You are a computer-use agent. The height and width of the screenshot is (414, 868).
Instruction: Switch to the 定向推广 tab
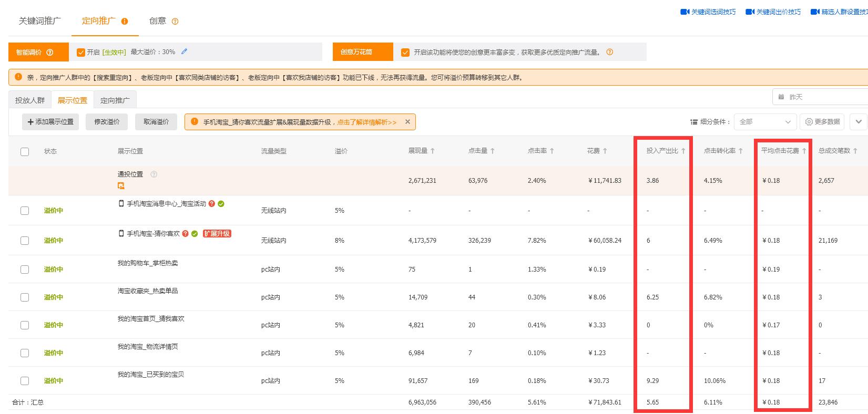click(99, 21)
